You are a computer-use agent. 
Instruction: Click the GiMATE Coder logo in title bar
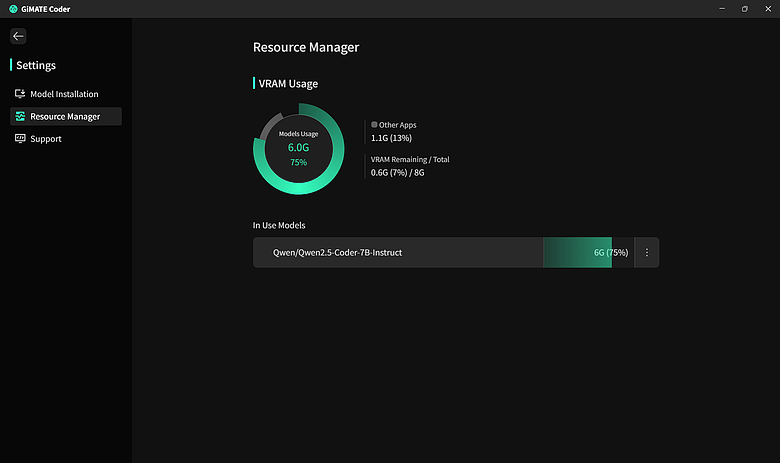click(x=12, y=8)
